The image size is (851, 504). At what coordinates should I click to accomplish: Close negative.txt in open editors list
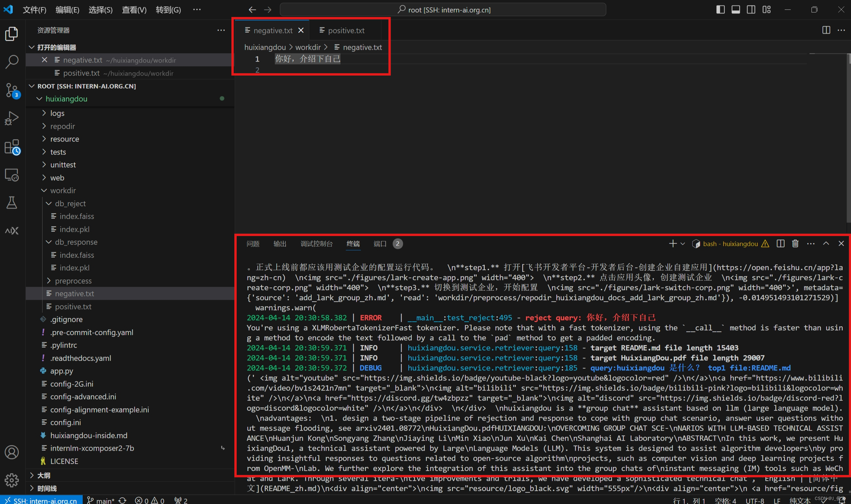click(45, 60)
